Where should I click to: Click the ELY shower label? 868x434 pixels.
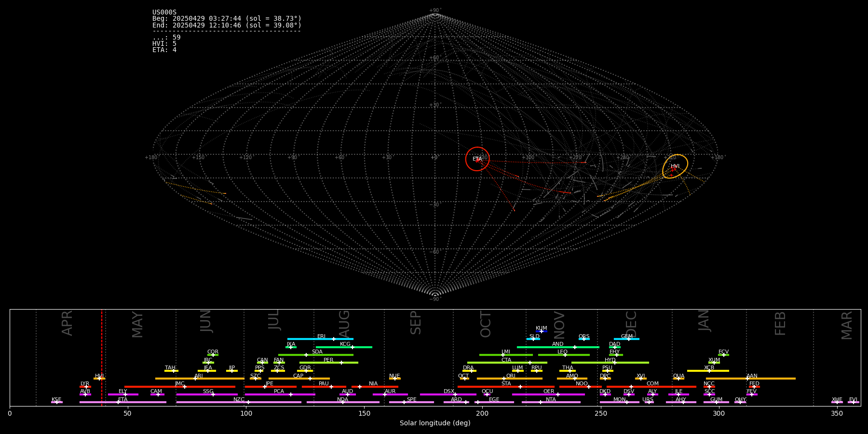122,391
